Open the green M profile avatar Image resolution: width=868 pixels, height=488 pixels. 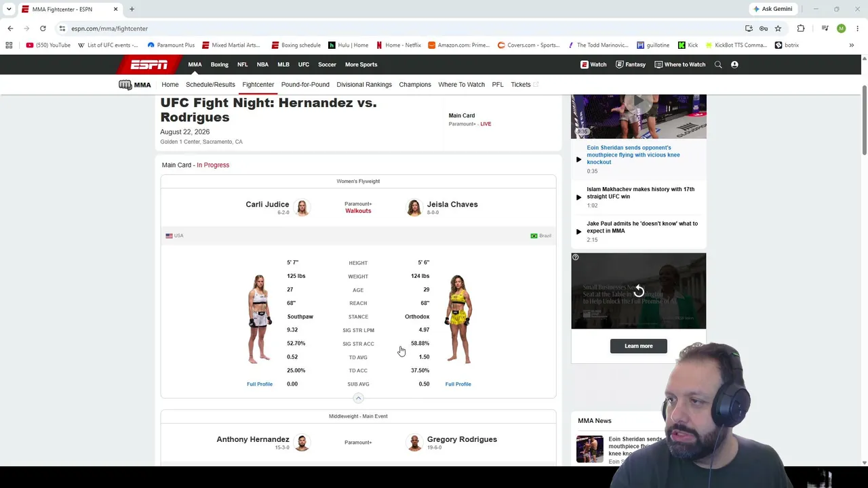click(x=841, y=28)
